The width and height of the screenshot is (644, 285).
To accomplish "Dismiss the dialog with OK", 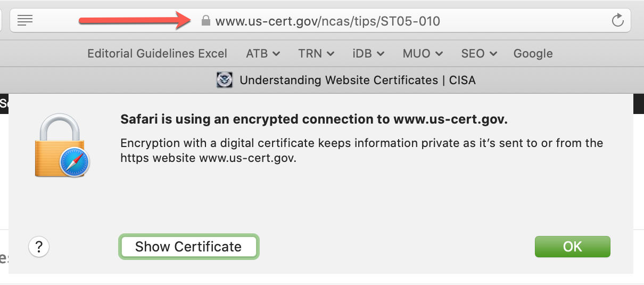I will [x=573, y=247].
